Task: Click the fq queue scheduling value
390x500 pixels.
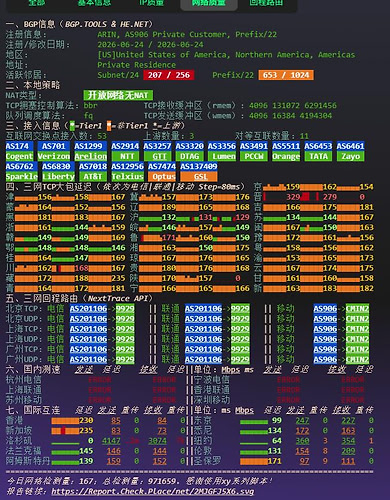Action: [x=88, y=116]
